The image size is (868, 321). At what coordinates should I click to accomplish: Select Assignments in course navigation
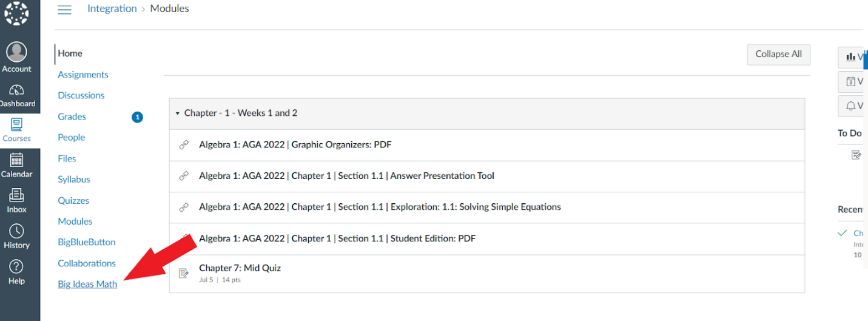pos(83,75)
